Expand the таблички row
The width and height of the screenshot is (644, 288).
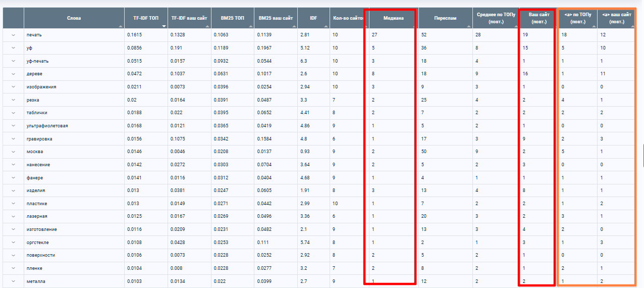(13, 113)
